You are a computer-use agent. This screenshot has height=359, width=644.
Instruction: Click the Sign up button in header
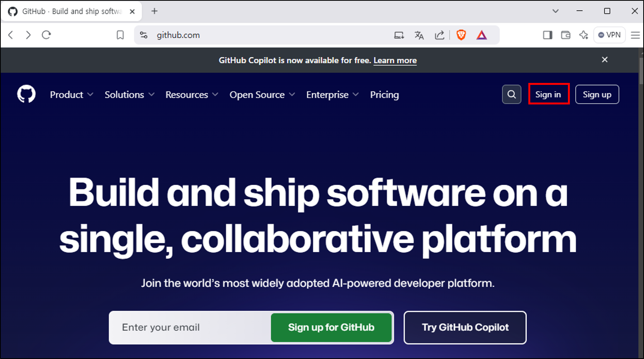[597, 94]
